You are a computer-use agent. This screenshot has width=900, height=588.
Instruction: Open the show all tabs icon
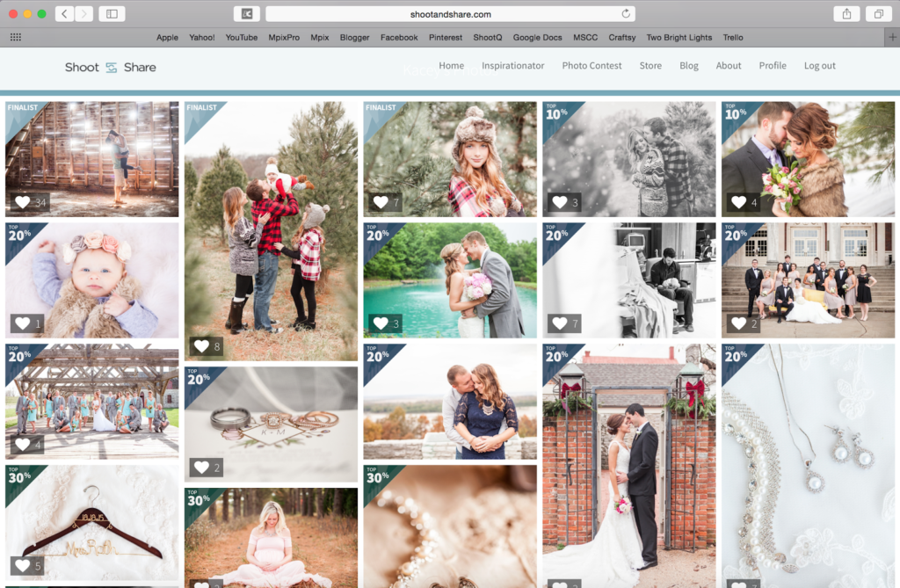pos(877,14)
